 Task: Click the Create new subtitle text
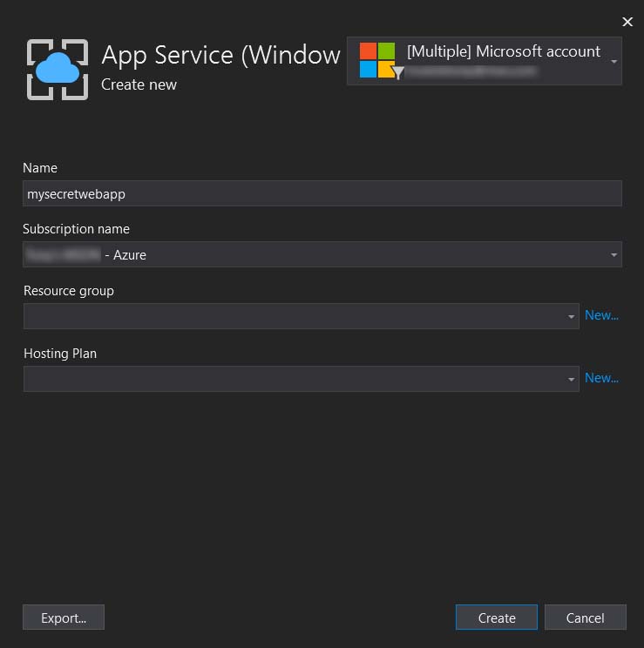[139, 84]
